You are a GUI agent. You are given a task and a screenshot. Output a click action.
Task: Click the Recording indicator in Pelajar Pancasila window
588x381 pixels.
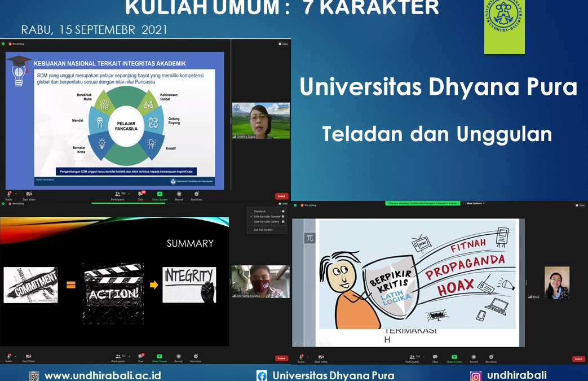[x=16, y=44]
